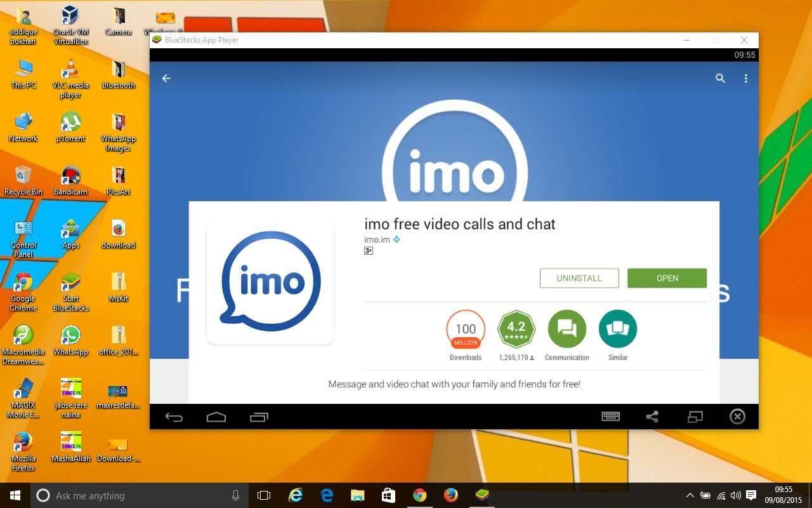Open the three-dot overflow menu
Screen dimensions: 812x508
[x=746, y=78]
